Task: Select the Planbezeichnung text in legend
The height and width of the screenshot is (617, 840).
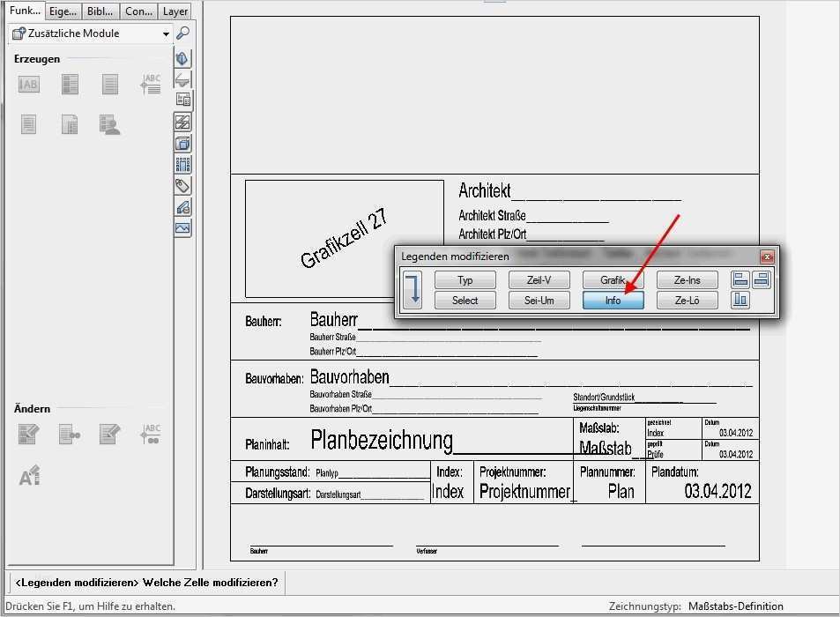Action: (382, 440)
